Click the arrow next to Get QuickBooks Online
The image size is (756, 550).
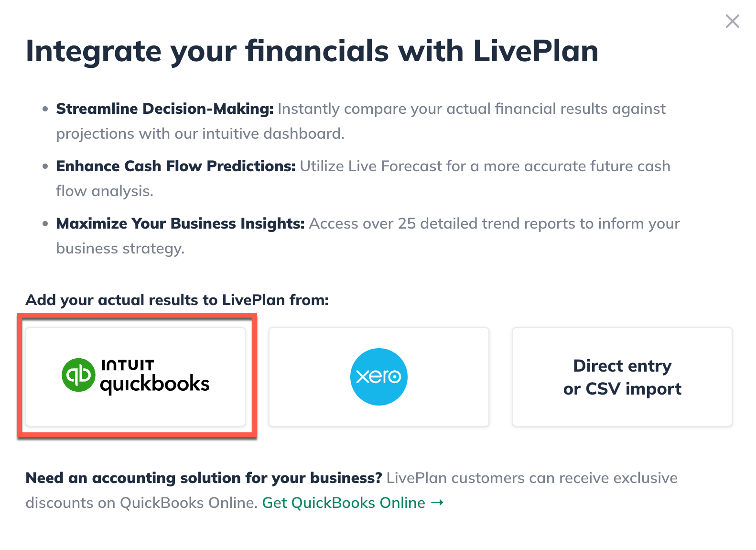(x=436, y=503)
